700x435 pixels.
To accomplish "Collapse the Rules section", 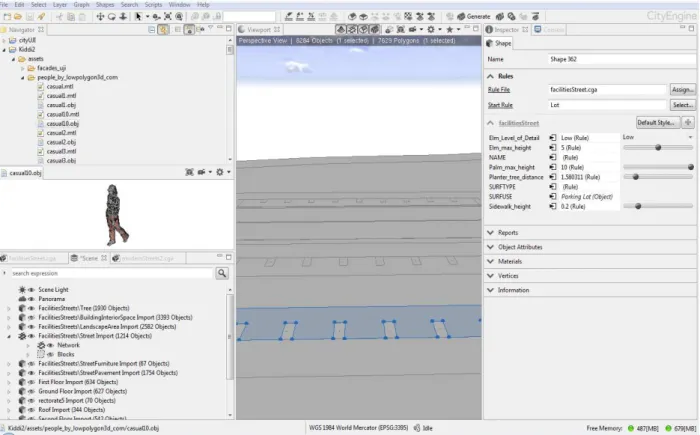I will point(490,76).
